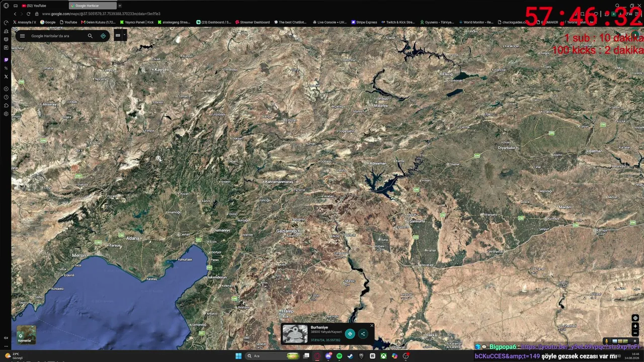Open the World Monitor bookmark

pos(476,22)
